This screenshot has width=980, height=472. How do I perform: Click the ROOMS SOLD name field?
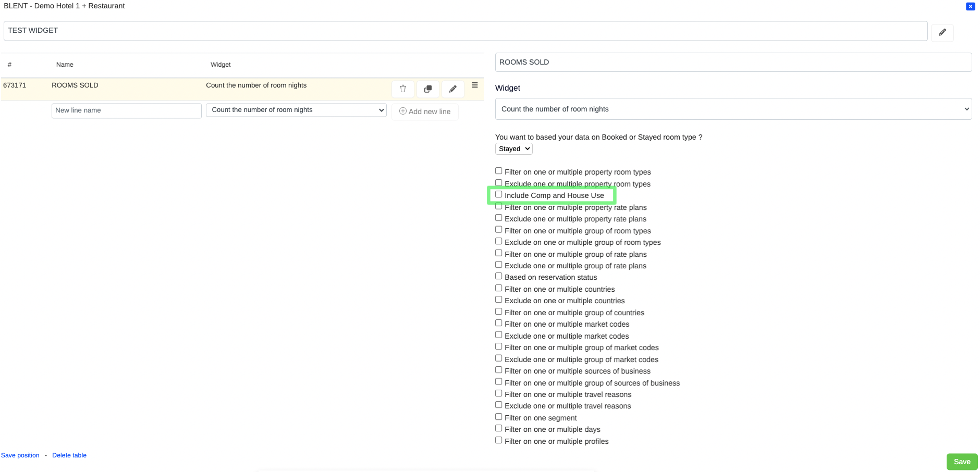[x=733, y=63]
